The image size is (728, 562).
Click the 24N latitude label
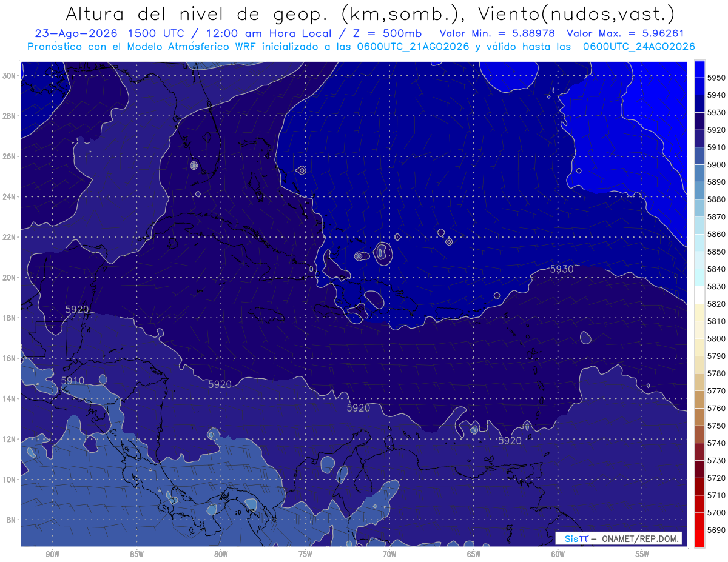tap(9, 197)
